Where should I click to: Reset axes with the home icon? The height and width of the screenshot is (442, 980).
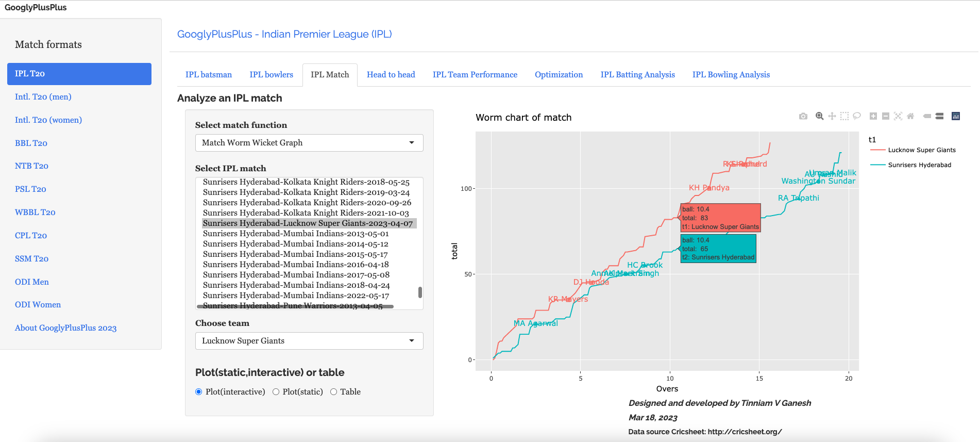coord(910,116)
